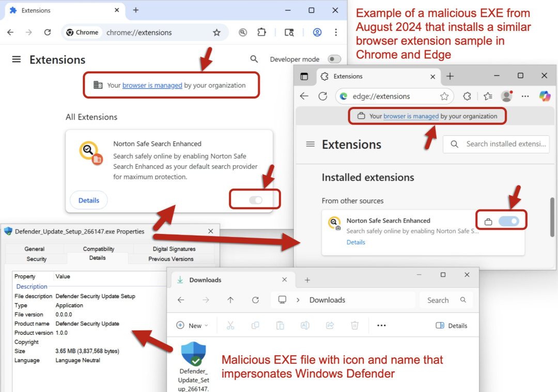Image resolution: width=558 pixels, height=392 pixels.
Task: Click Paste icon in Explorer toolbar
Action: 280,325
